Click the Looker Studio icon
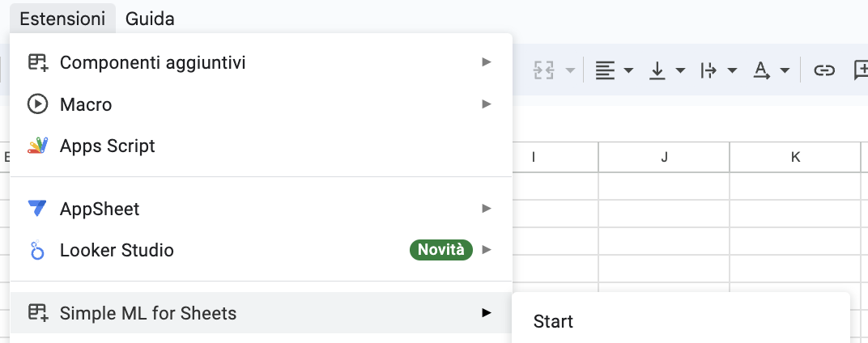Viewport: 868px width, 343px height. click(37, 251)
